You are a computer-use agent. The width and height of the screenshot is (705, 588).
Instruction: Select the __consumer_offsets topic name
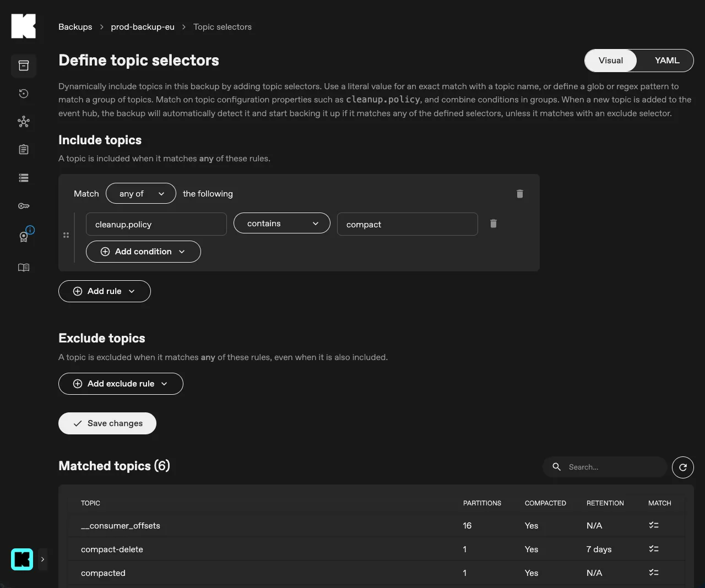[121, 526]
